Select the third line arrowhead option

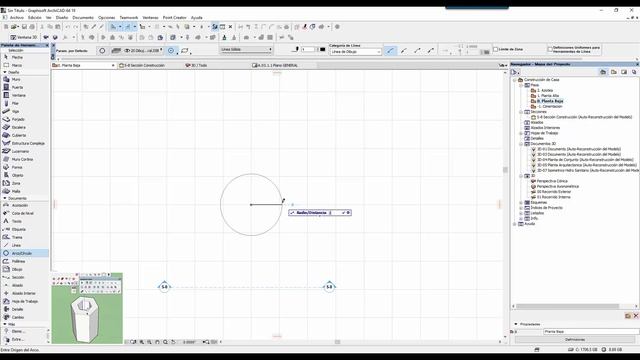[x=417, y=51]
